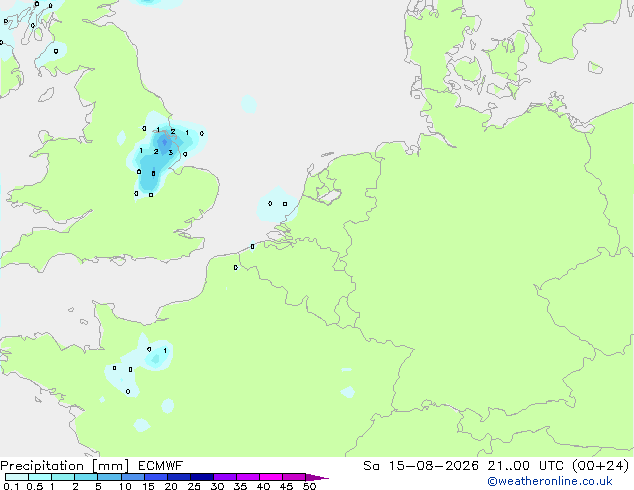Click the '[mm]' unit label
Viewport: 634px width, 490px height.
point(110,466)
